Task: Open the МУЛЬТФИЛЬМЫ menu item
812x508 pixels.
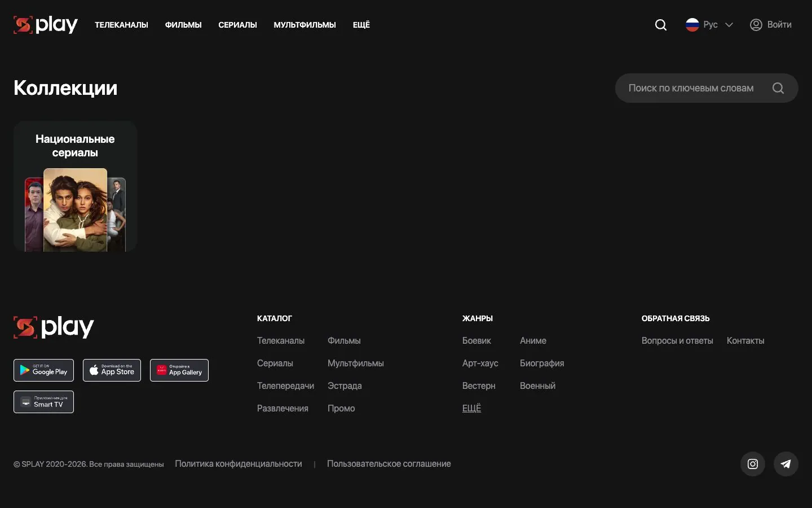Action: coord(304,25)
